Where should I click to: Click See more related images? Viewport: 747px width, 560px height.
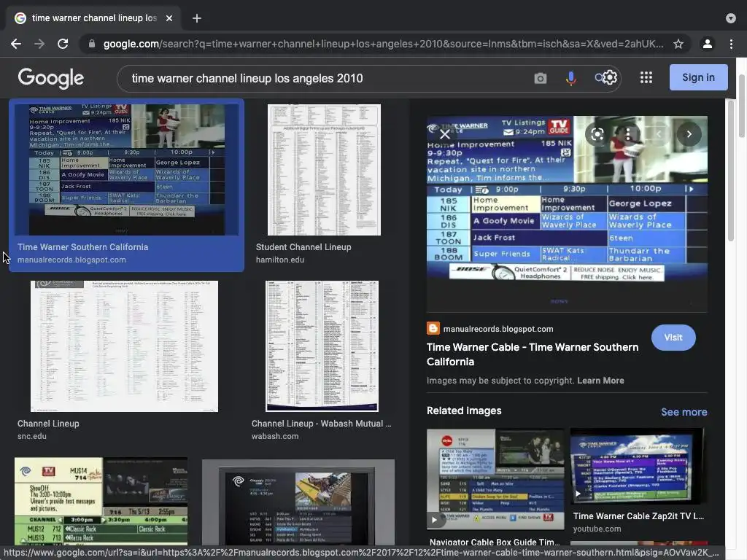(684, 412)
